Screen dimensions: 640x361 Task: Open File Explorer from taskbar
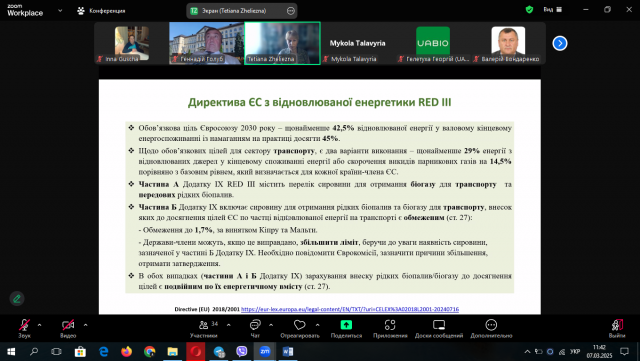[173, 351]
